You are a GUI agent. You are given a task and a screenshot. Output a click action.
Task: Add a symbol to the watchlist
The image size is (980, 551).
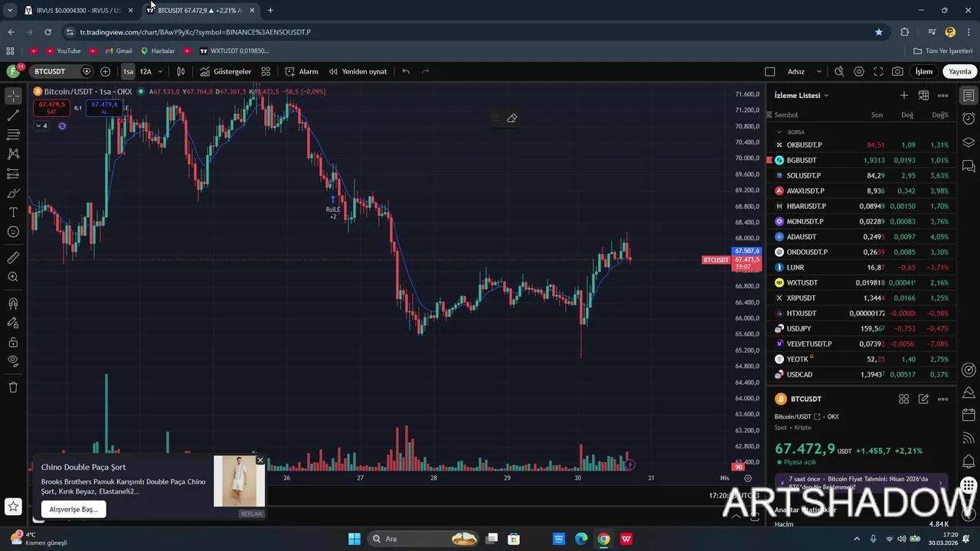904,96
